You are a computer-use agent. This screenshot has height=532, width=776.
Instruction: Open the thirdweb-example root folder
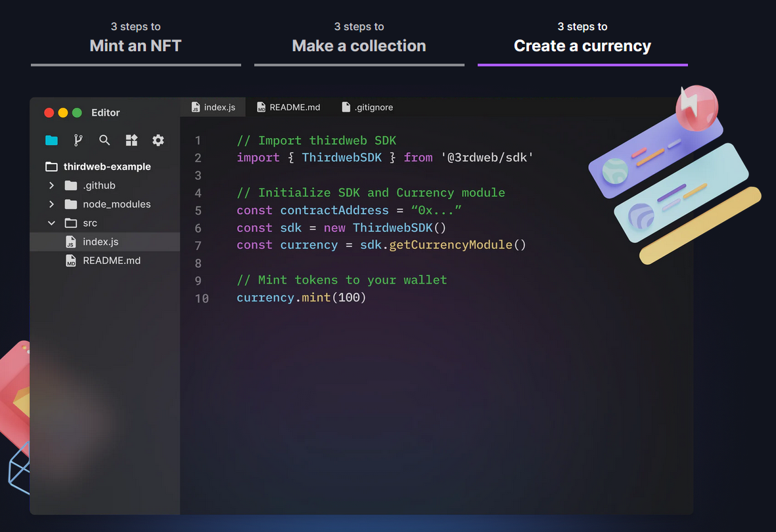coord(106,167)
